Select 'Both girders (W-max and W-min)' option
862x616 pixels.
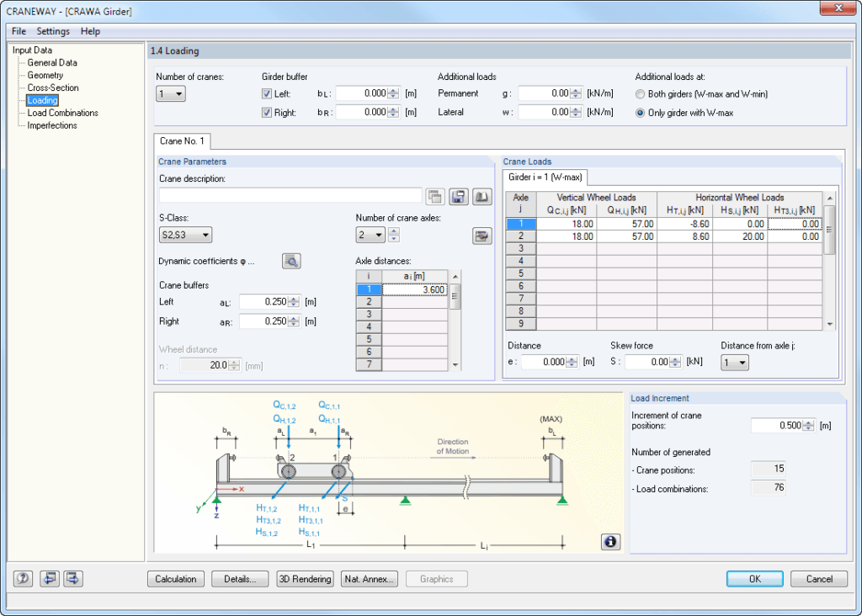click(640, 94)
